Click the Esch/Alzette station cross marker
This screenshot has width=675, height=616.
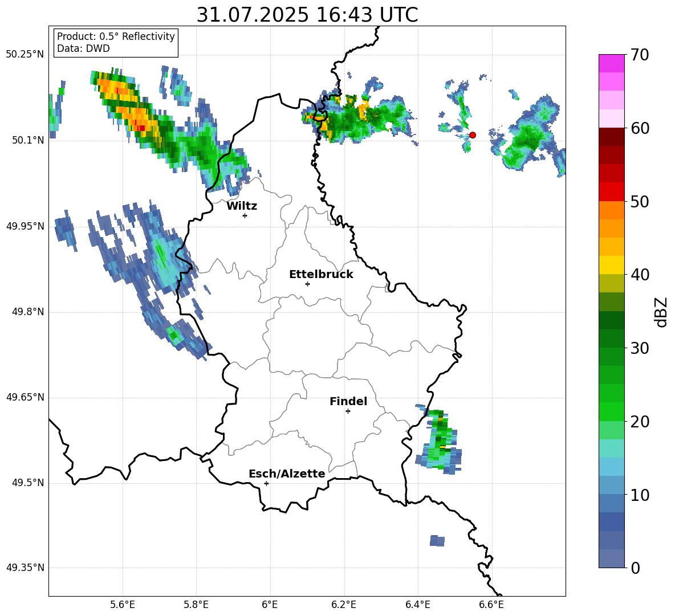(266, 483)
